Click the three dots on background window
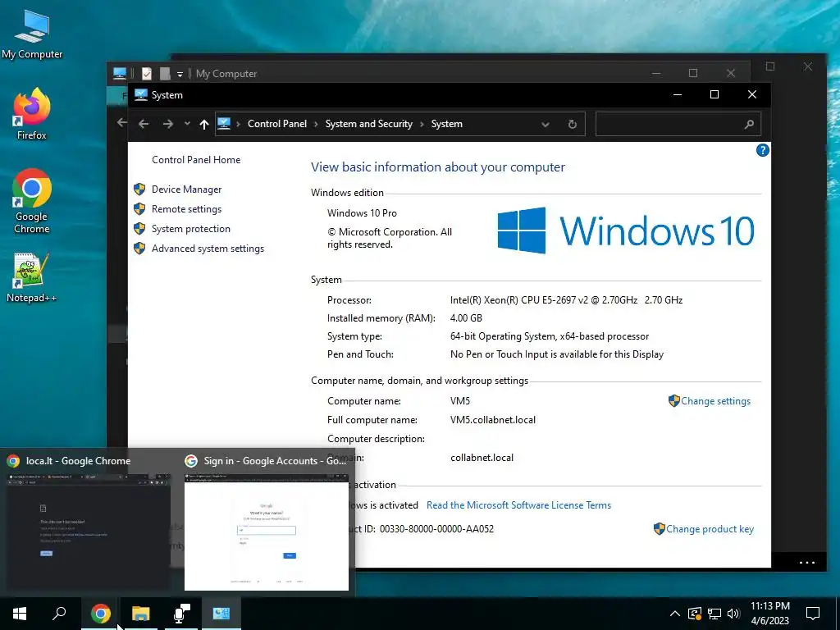Screen dimensions: 840x630 [x=807, y=563]
